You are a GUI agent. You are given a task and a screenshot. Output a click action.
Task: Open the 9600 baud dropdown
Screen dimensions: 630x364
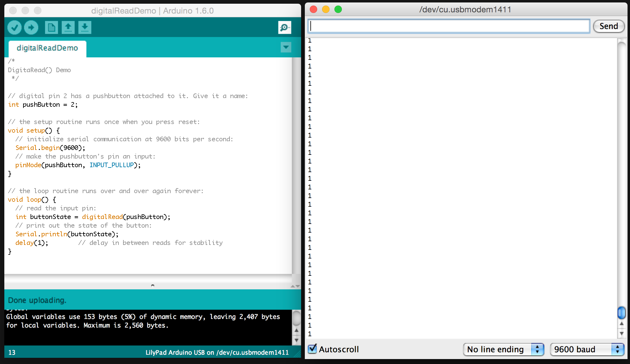coord(587,349)
